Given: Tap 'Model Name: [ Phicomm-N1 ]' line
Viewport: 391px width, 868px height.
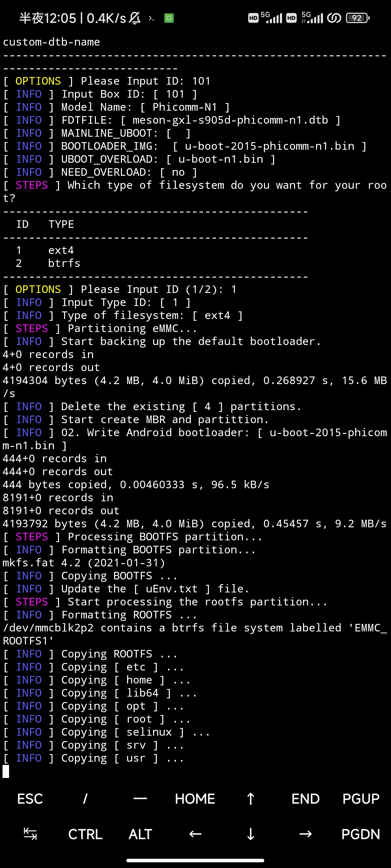Looking at the screenshot, I should pos(117,107).
